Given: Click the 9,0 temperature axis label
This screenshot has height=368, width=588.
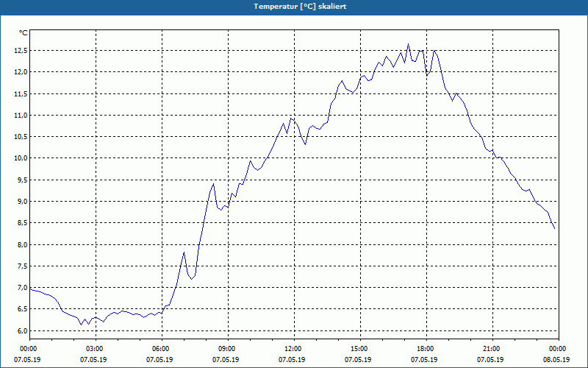Looking at the screenshot, I should tap(22, 201).
